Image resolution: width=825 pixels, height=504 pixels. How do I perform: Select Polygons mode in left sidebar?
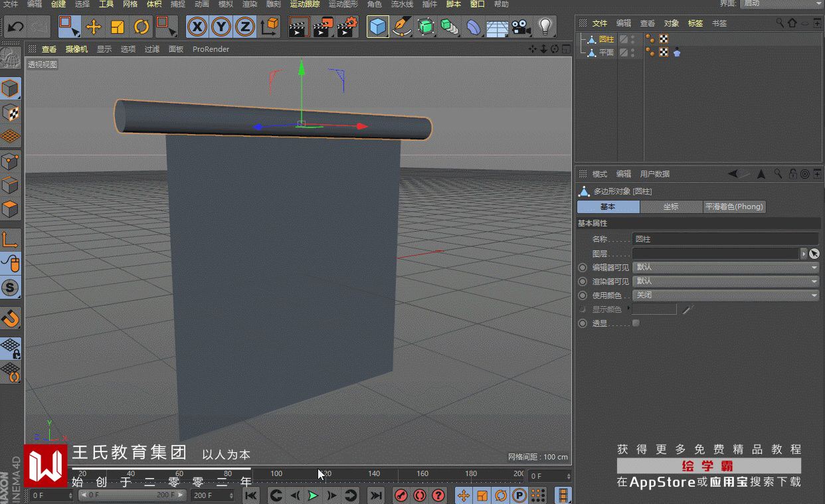[x=11, y=210]
